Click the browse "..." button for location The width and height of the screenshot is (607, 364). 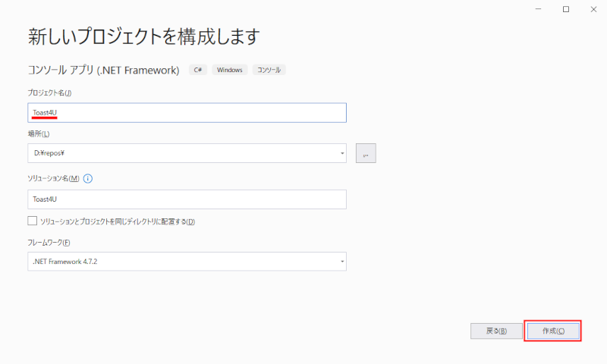point(365,153)
